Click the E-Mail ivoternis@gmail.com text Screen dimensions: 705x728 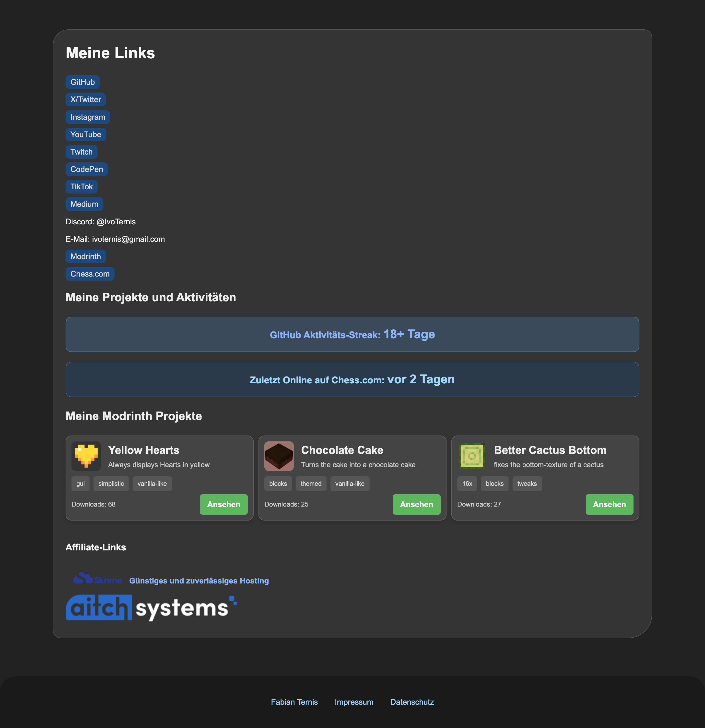tap(115, 239)
